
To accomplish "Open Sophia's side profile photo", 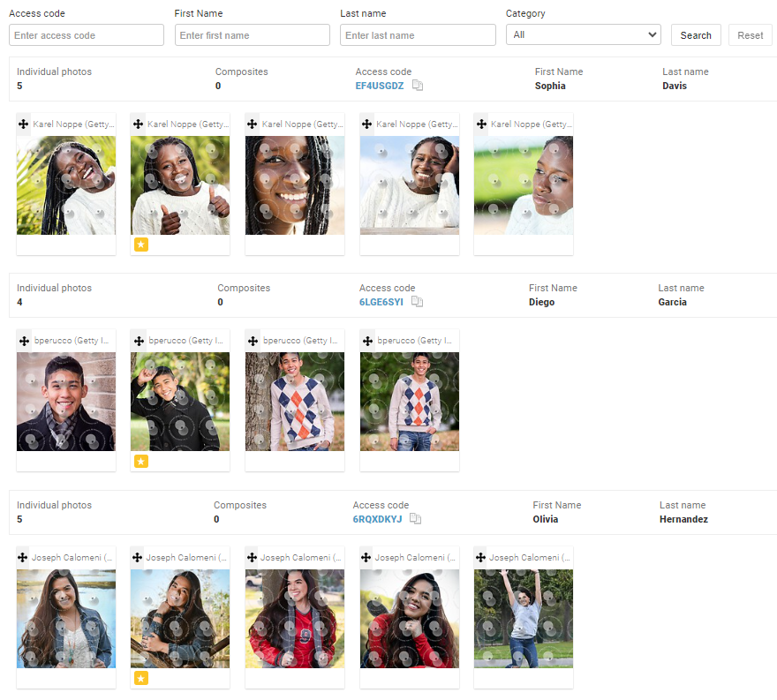I will (x=524, y=185).
